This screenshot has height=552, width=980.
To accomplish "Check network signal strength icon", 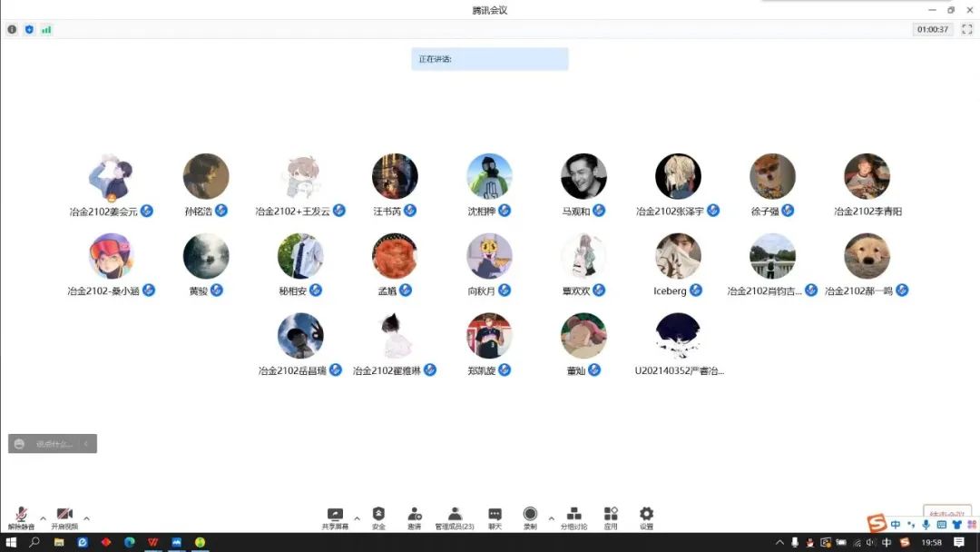I will coord(46,29).
